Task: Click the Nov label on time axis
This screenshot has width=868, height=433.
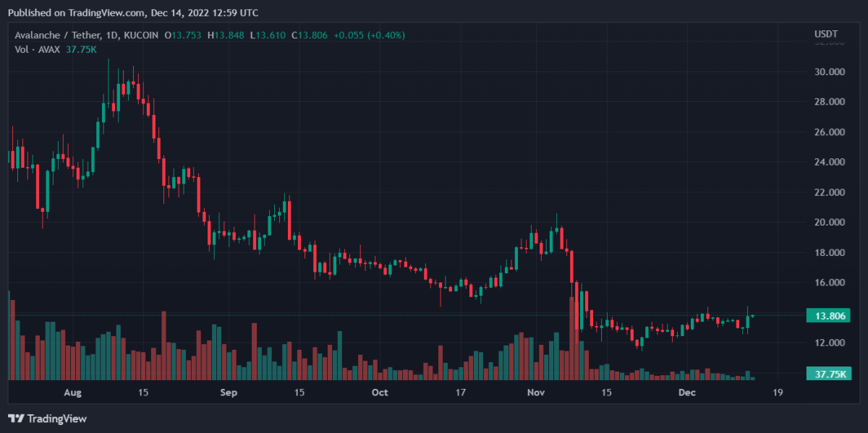Action: (x=536, y=393)
